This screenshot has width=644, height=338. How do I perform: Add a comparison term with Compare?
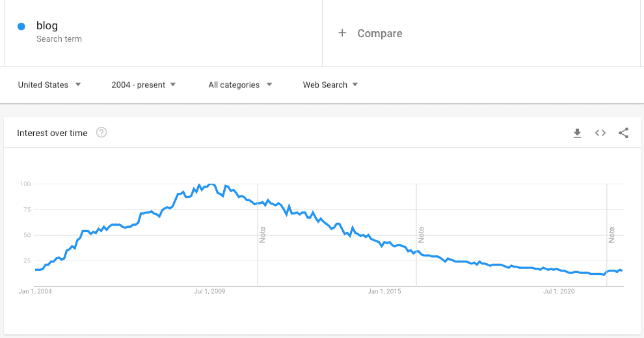pyautogui.click(x=379, y=33)
